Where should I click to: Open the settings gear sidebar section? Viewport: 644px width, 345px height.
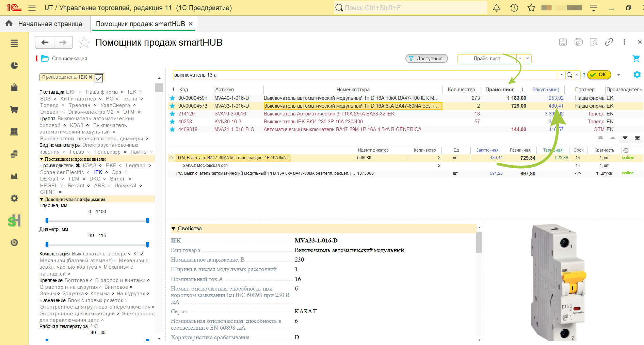click(14, 198)
